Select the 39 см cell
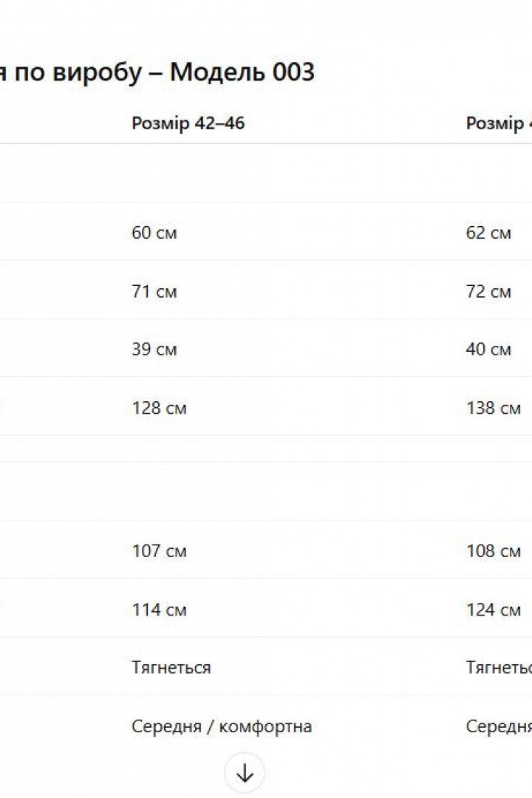Screen dimensions: 532x798 [154, 349]
